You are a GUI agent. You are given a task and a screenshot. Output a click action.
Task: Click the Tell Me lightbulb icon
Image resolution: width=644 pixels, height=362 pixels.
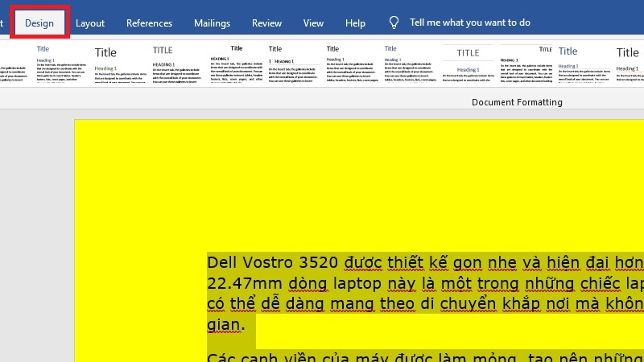click(x=394, y=23)
